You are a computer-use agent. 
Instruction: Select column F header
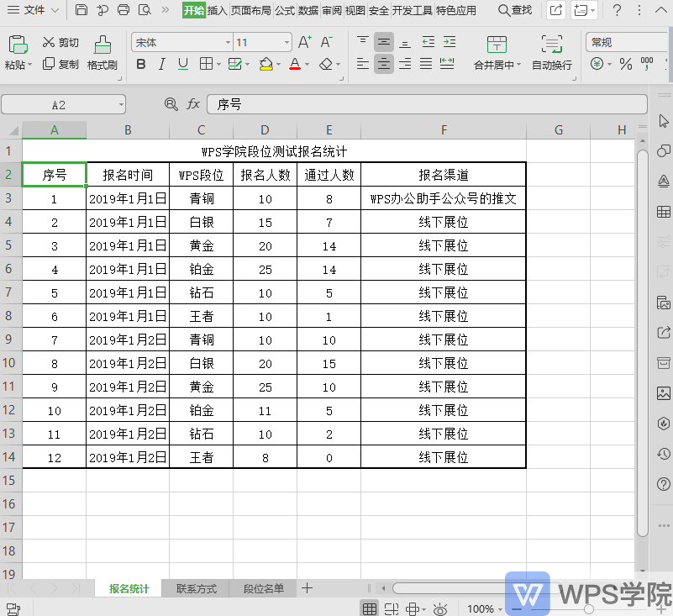coord(444,130)
